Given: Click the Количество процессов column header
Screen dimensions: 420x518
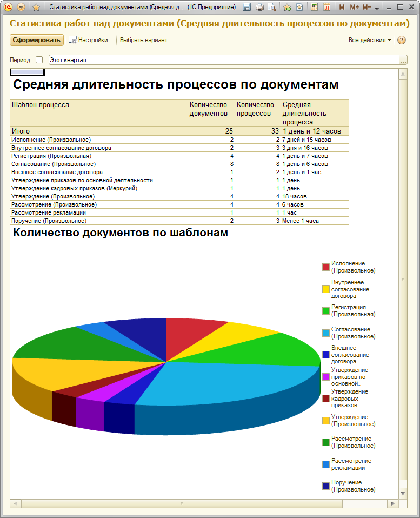Looking at the screenshot, I should coord(258,113).
